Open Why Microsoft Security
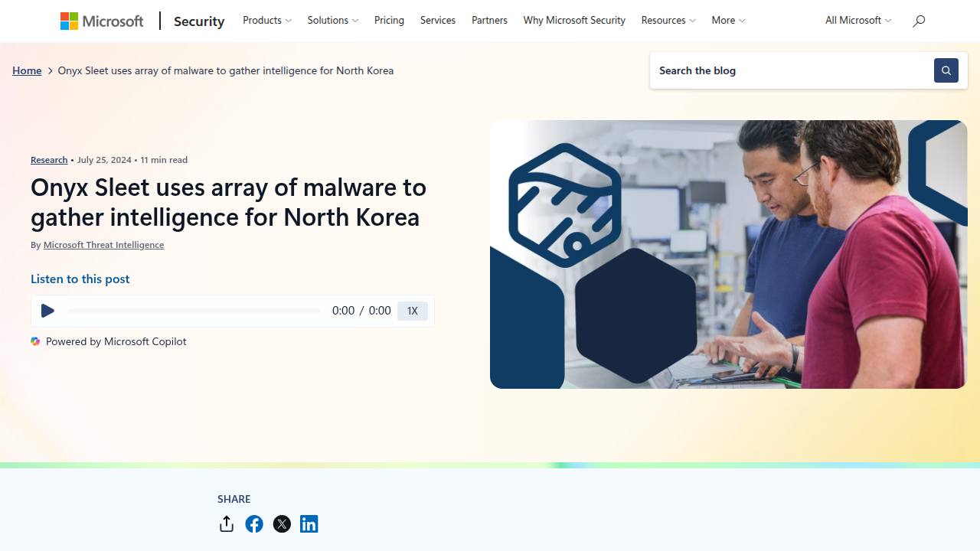Viewport: 980px width, 551px height. pos(574,21)
